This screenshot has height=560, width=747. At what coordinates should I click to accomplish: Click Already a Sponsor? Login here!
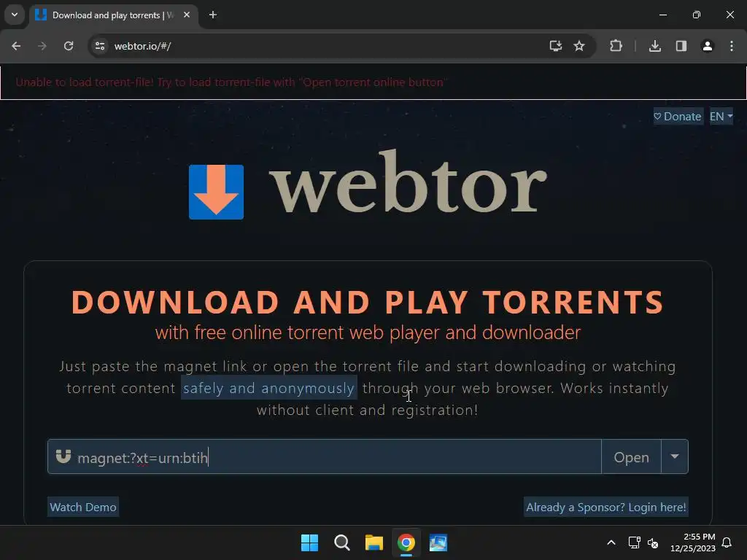click(606, 507)
